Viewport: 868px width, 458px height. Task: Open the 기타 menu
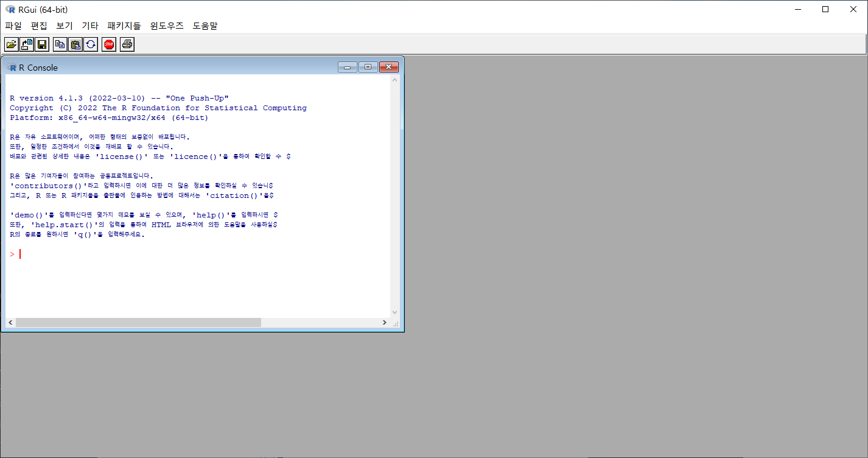[90, 26]
